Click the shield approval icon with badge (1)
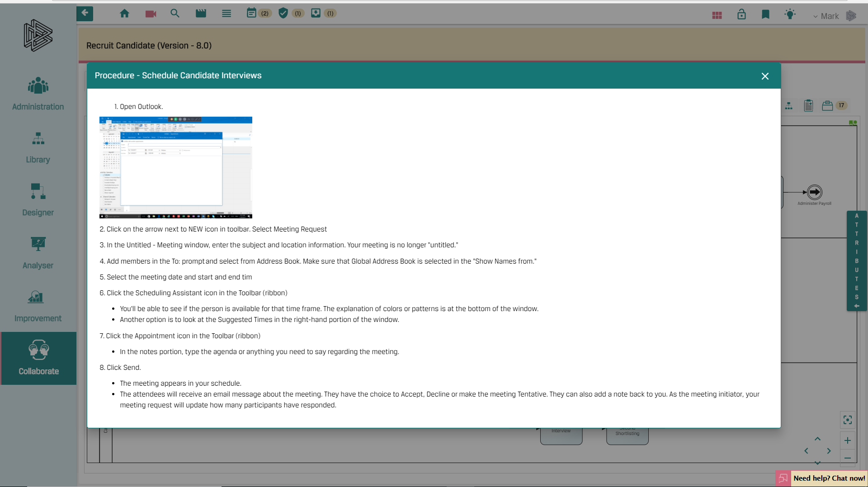This screenshot has width=868, height=487. tap(284, 14)
